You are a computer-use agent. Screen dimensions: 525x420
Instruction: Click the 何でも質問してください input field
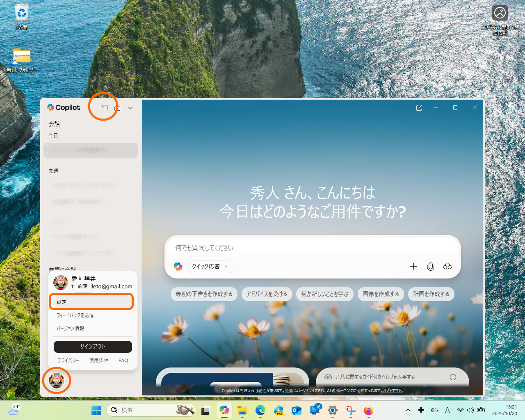point(287,248)
